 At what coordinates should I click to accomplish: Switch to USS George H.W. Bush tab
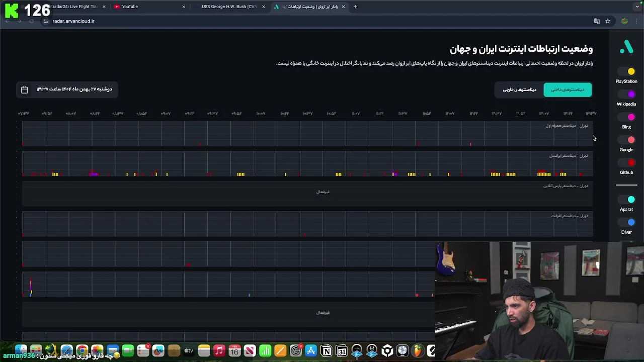click(x=229, y=7)
